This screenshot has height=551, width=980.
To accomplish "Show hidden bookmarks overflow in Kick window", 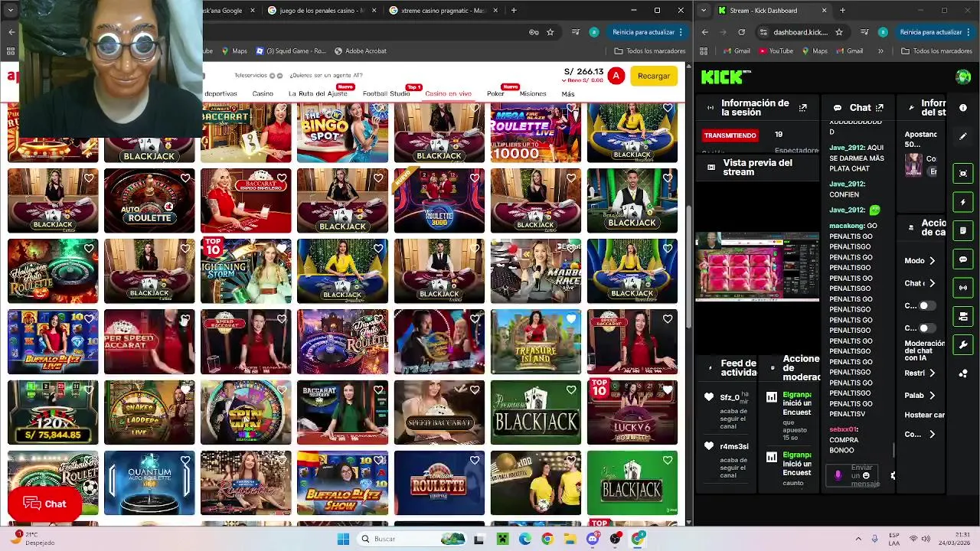I will [880, 51].
